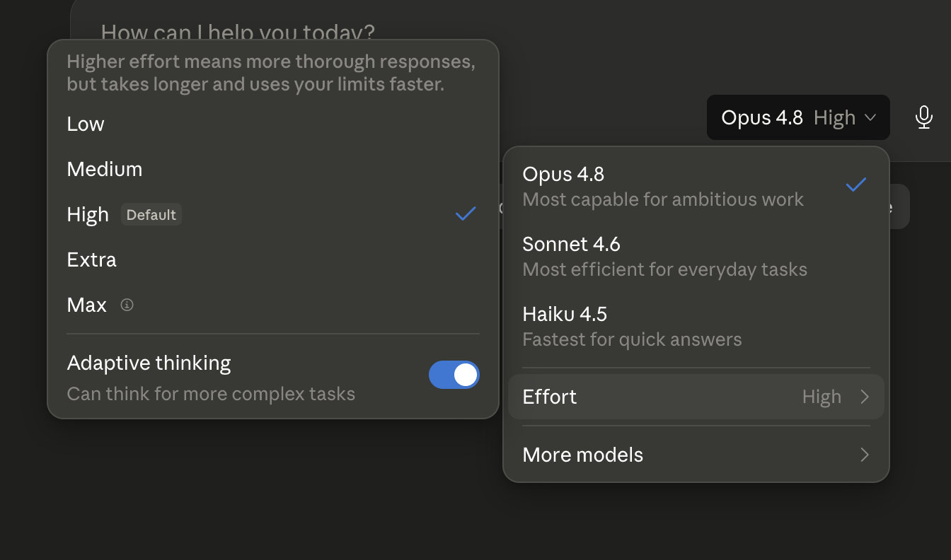Toggle the Adaptive thinking switch
This screenshot has height=560, width=951.
tap(454, 375)
